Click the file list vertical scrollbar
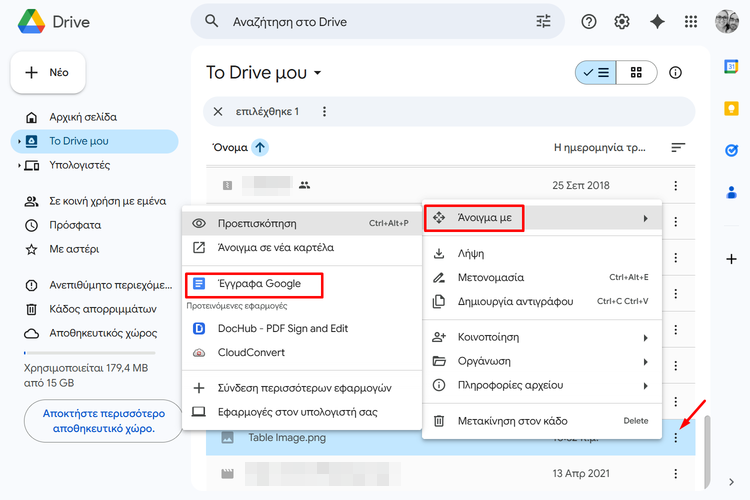750x500 pixels. pos(707,451)
